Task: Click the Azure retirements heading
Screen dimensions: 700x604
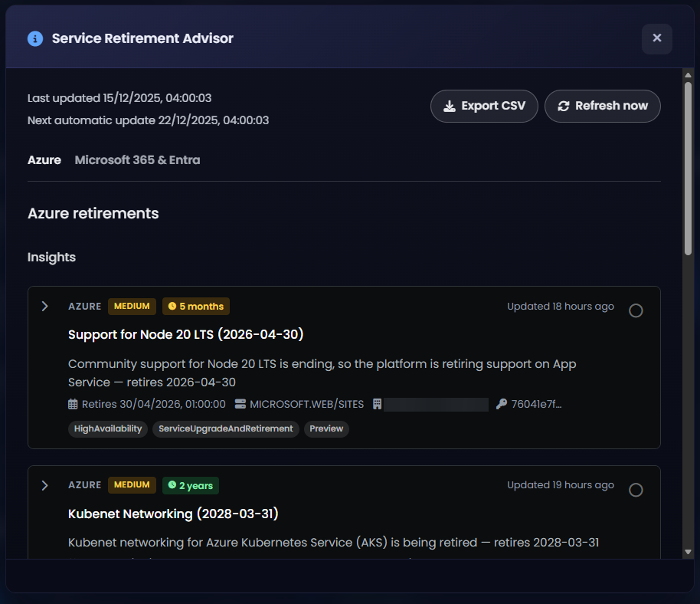Action: coord(93,214)
